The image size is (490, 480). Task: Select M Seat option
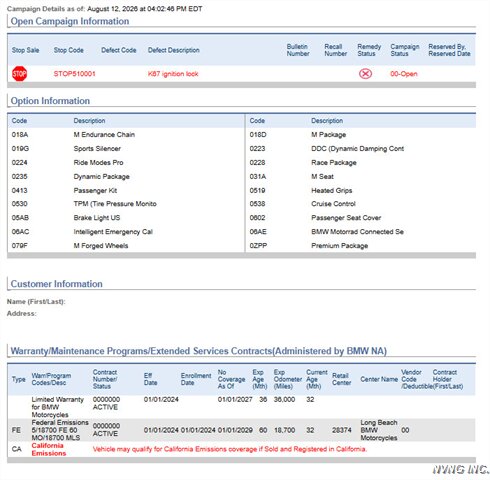click(x=322, y=177)
